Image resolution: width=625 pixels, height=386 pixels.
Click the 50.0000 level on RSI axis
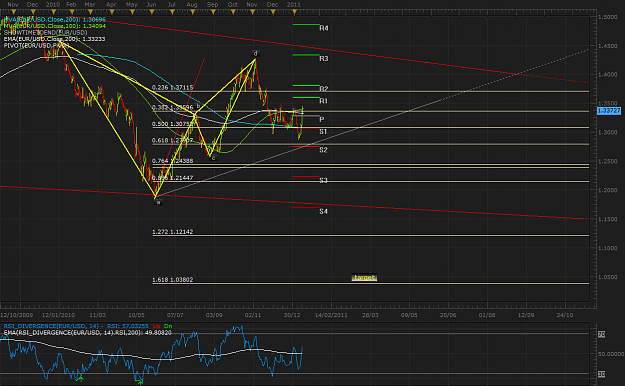point(611,354)
